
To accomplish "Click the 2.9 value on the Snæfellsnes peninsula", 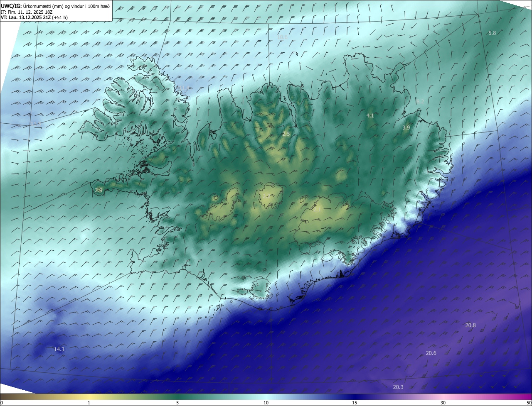I will pyautogui.click(x=99, y=190).
